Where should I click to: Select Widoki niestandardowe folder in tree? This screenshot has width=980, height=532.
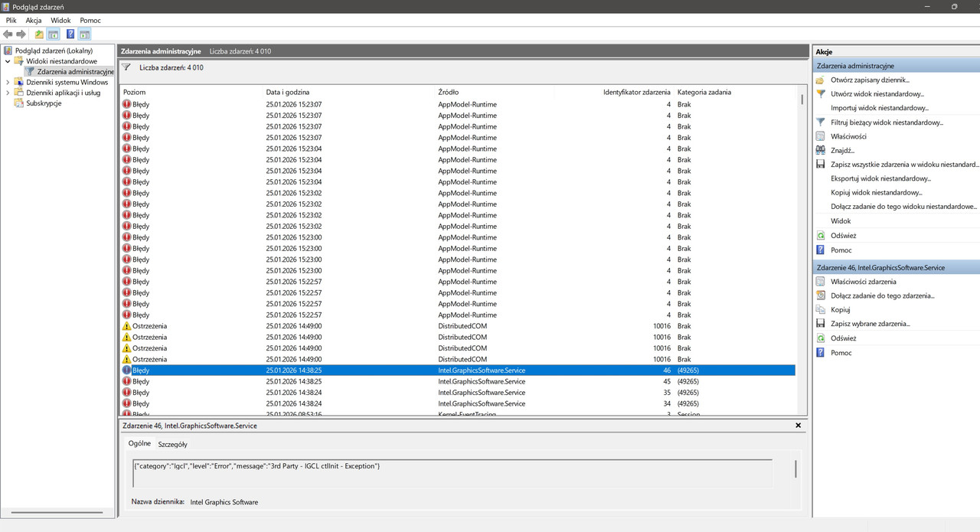[61, 61]
